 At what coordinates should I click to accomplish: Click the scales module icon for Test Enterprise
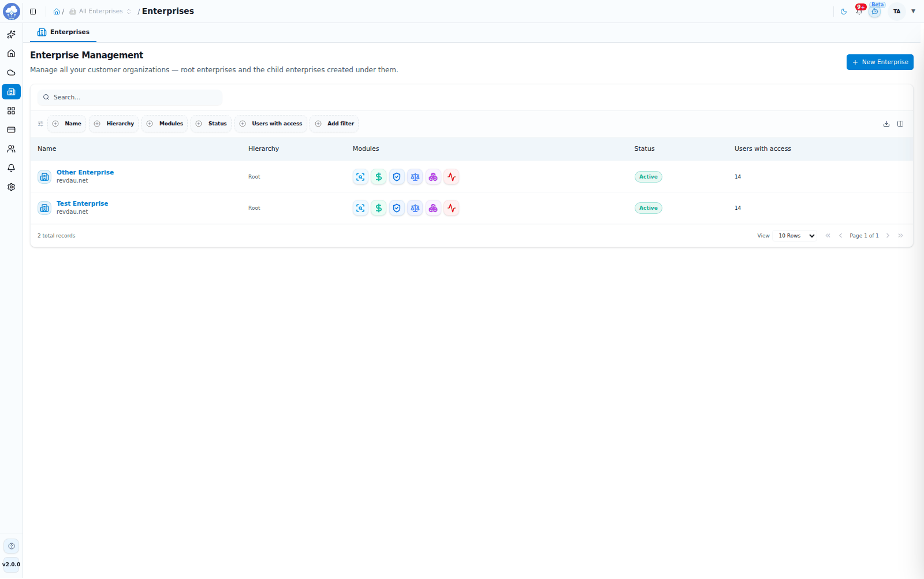coord(415,208)
